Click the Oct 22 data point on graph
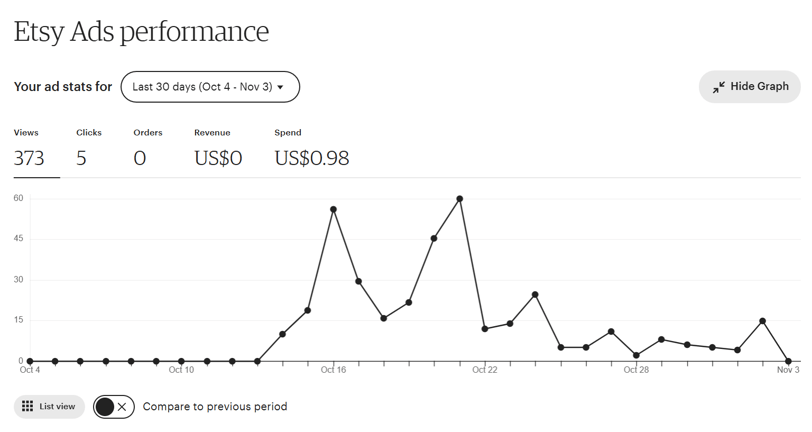Image resolution: width=812 pixels, height=432 pixels. click(485, 329)
